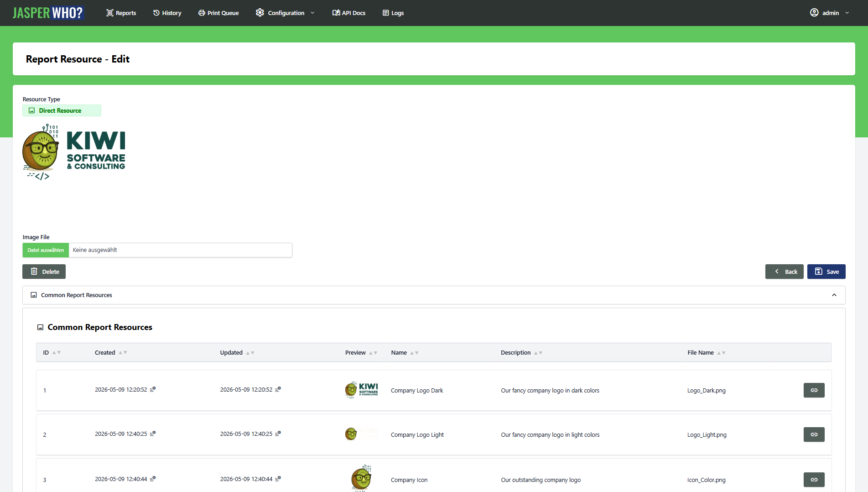
Task: Click the Updated time icon for Company Icon
Action: 278,479
